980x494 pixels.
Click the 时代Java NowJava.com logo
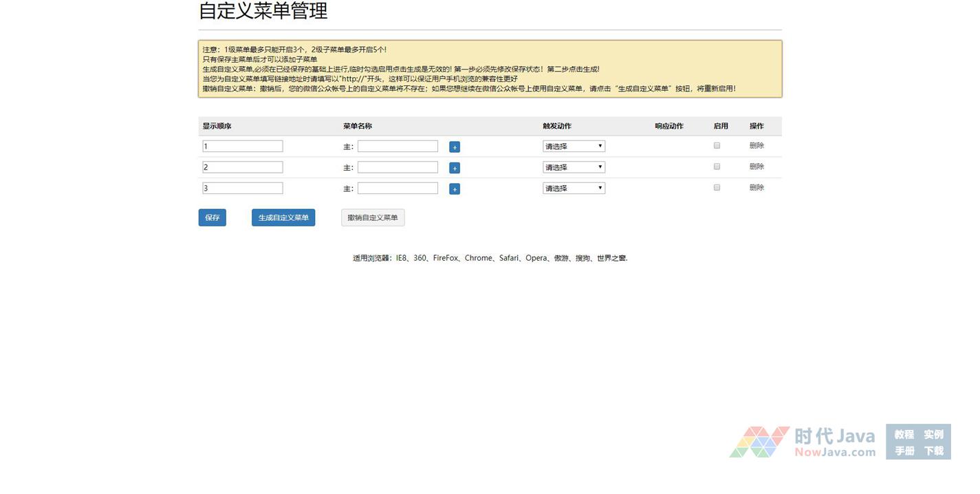tap(803, 442)
